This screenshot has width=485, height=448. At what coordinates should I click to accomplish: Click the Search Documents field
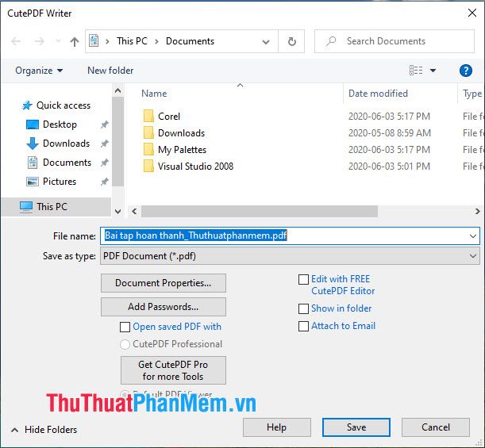click(395, 41)
